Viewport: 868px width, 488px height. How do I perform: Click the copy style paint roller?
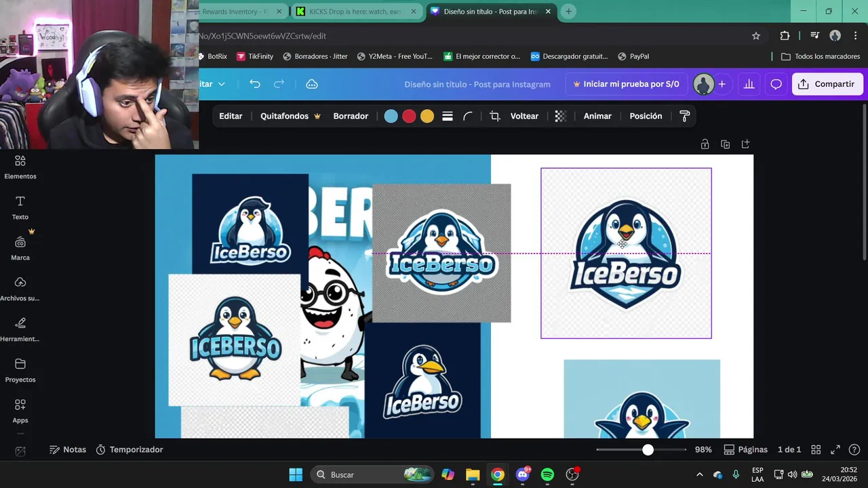(684, 117)
